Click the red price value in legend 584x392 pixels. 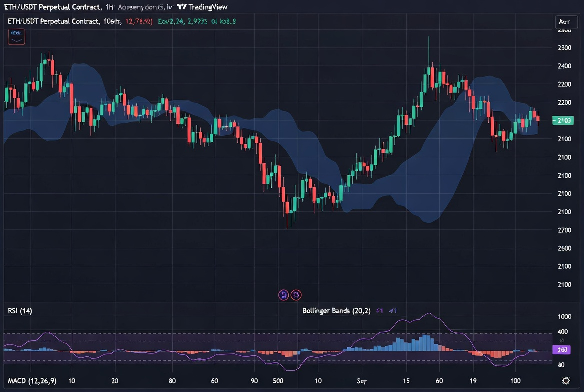coord(139,21)
